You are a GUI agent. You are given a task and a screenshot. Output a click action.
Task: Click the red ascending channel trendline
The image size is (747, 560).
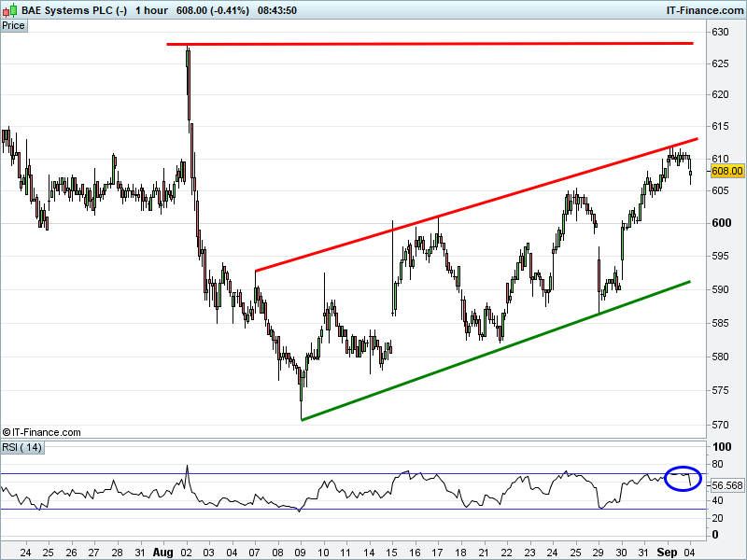pos(476,204)
